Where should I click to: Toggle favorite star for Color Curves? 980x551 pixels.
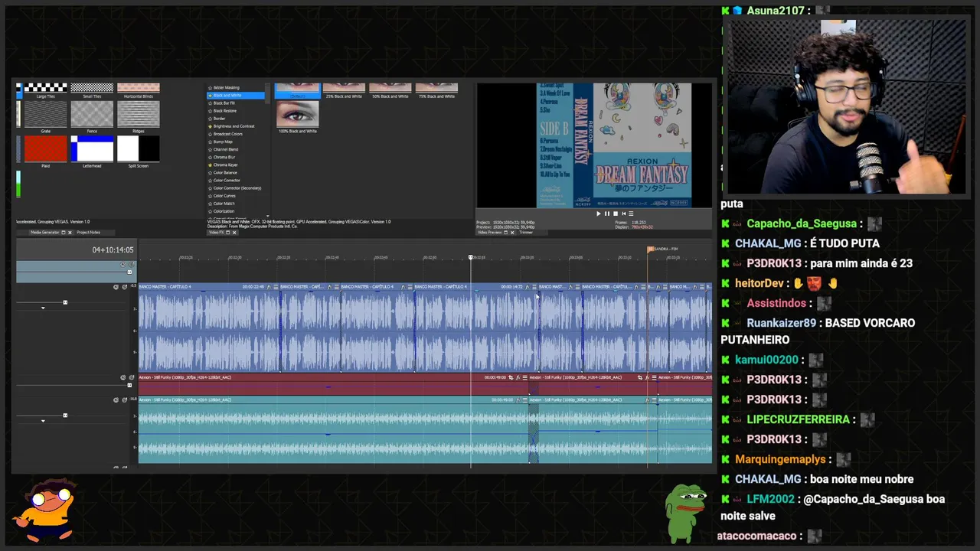pos(210,196)
